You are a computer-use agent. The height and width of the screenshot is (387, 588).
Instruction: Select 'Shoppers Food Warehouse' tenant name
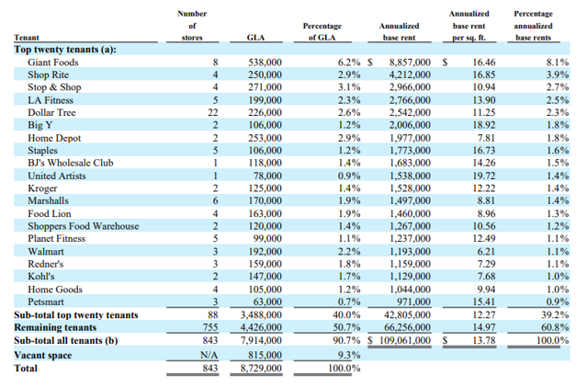[x=84, y=226]
